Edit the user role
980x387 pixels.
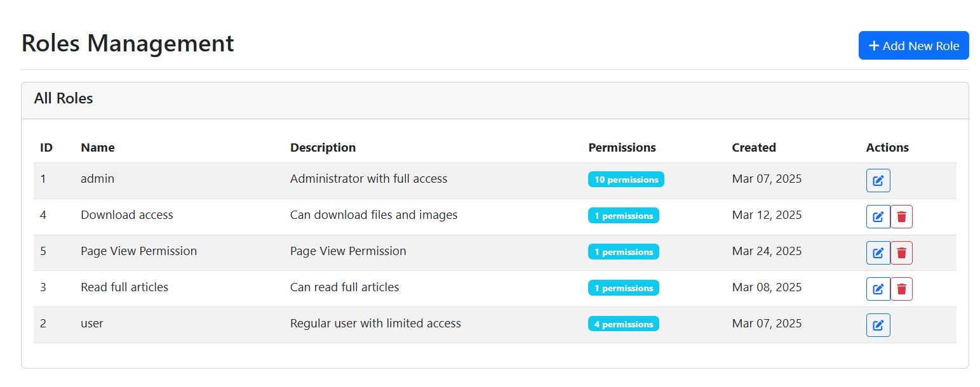tap(878, 325)
